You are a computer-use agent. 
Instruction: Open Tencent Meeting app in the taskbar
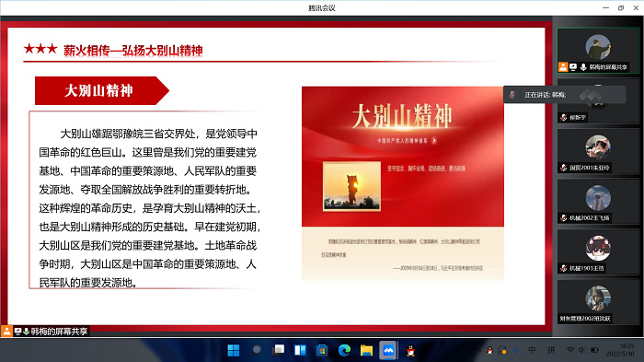[x=388, y=350]
